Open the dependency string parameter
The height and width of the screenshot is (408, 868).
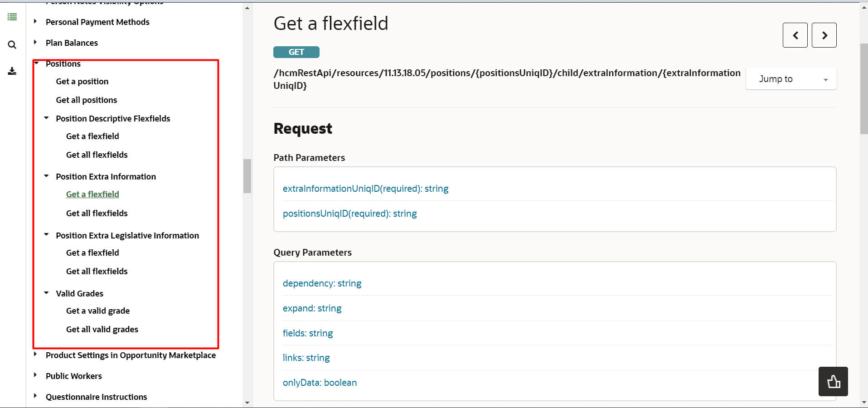[x=322, y=283]
